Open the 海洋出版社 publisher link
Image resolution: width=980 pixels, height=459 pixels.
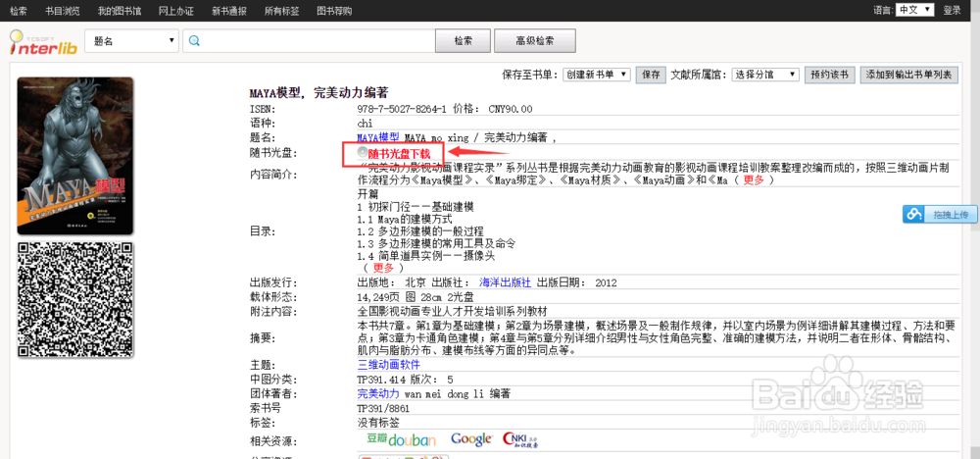[x=505, y=282]
